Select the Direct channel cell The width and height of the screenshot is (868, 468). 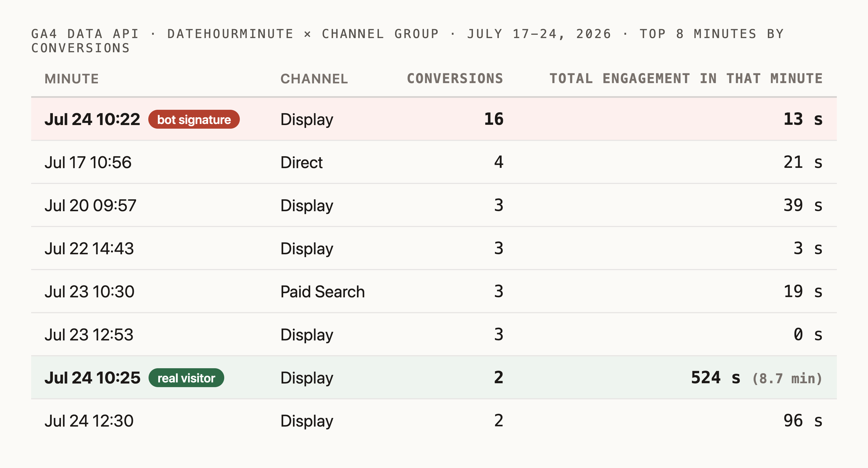(302, 163)
